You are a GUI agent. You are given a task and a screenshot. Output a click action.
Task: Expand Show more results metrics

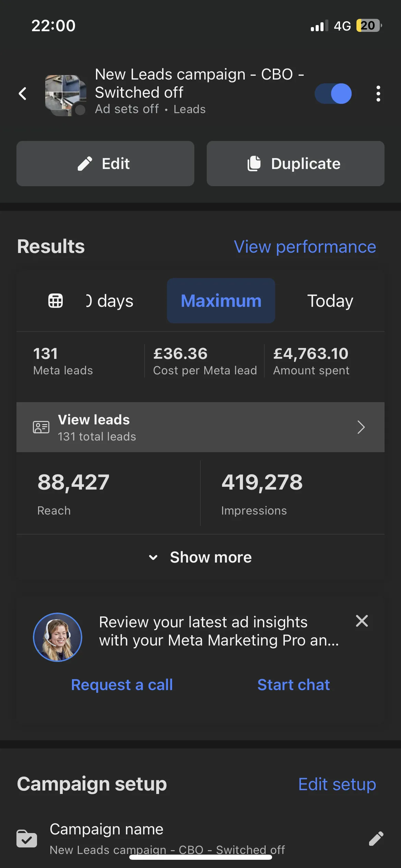(200, 557)
